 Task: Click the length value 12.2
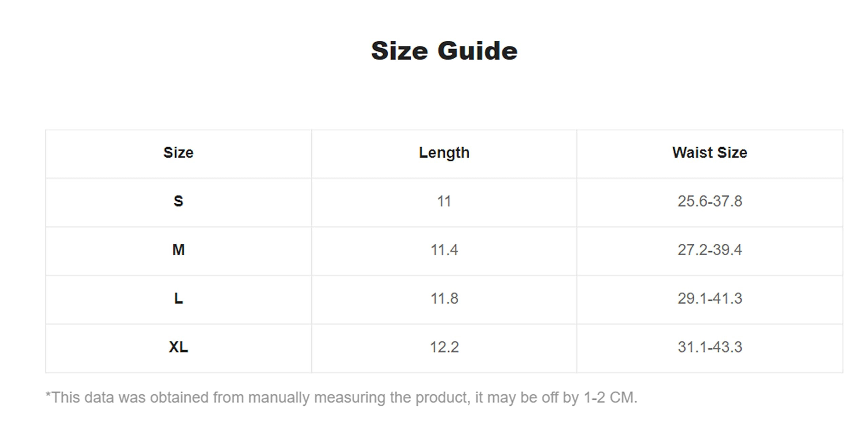tap(444, 347)
